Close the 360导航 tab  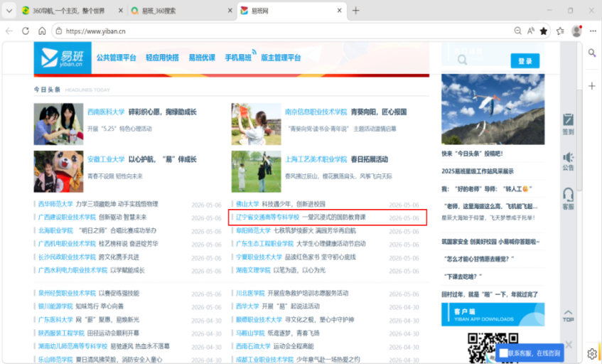(121, 11)
